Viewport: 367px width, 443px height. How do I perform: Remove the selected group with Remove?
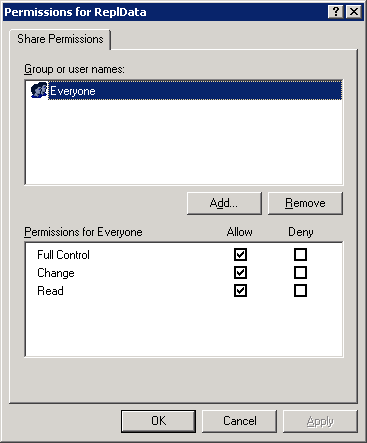(305, 203)
